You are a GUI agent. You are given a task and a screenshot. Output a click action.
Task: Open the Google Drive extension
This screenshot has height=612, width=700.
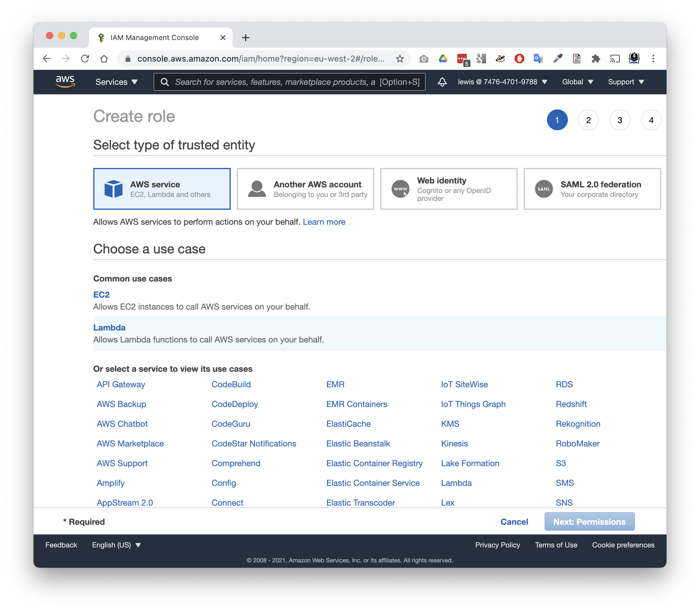pos(443,59)
